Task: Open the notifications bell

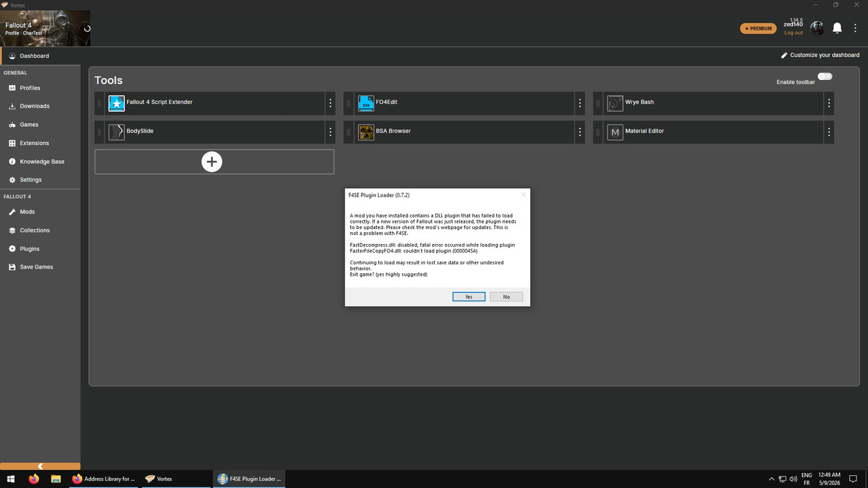Action: [837, 28]
